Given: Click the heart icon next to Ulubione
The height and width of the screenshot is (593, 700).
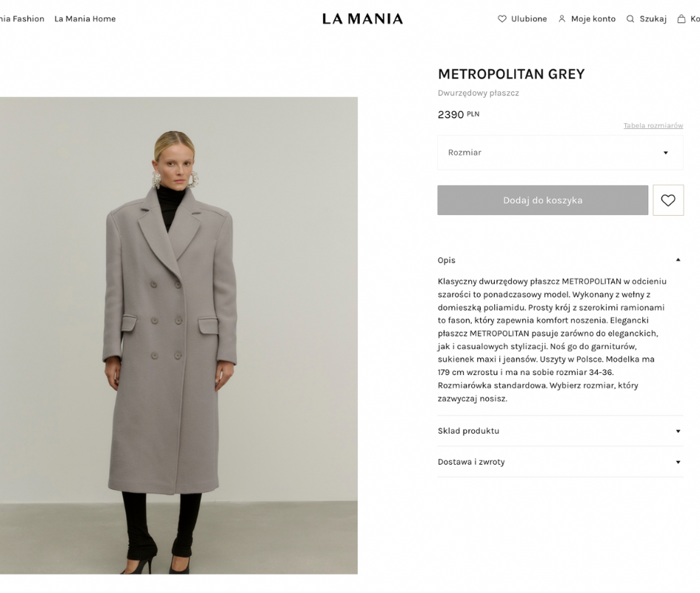Looking at the screenshot, I should click(502, 19).
